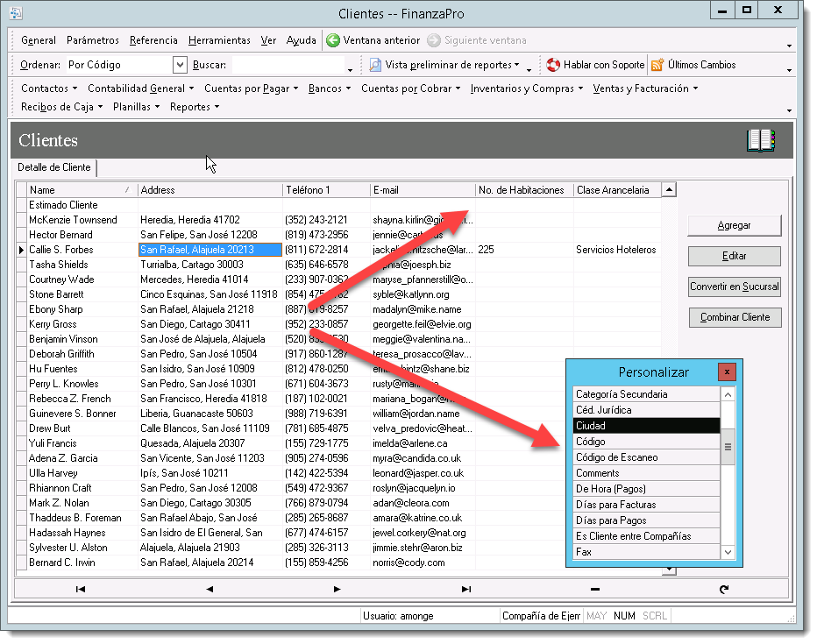Expand the Cuentas por Pagar menu
Screen dimensions: 817x644
[x=251, y=88]
